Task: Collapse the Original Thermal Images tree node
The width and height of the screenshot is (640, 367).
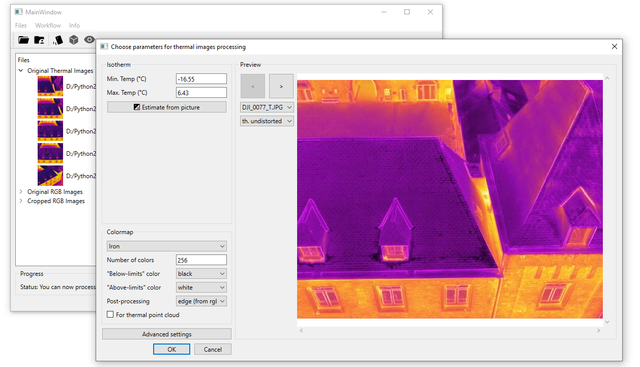Action: point(21,71)
